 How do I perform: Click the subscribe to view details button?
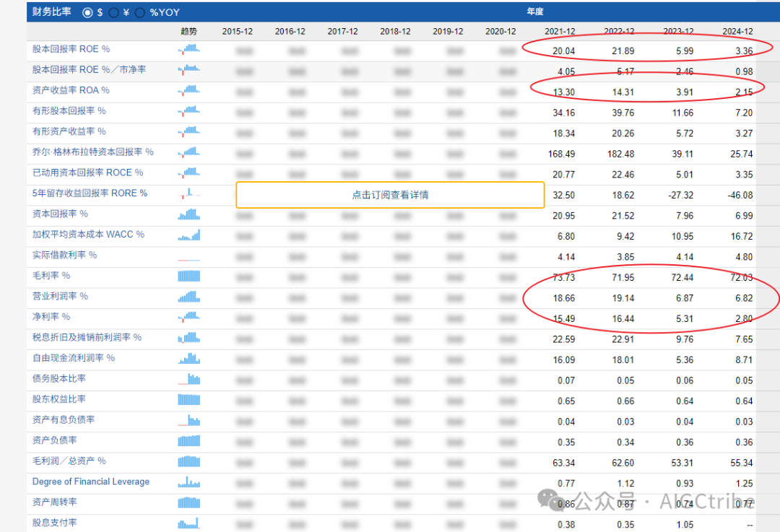[390, 195]
